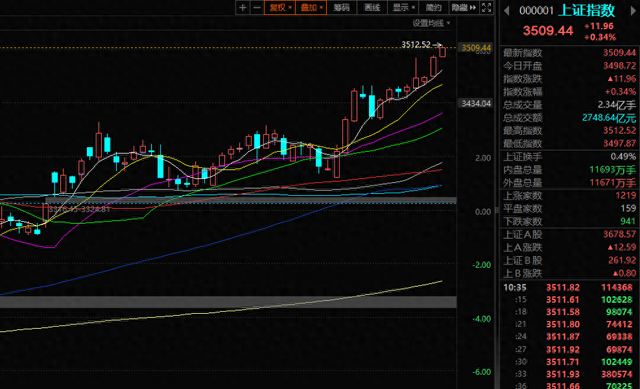Image resolution: width=640 pixels, height=389 pixels.
Task: Open 设置均线 moving average settings
Action: point(431,23)
